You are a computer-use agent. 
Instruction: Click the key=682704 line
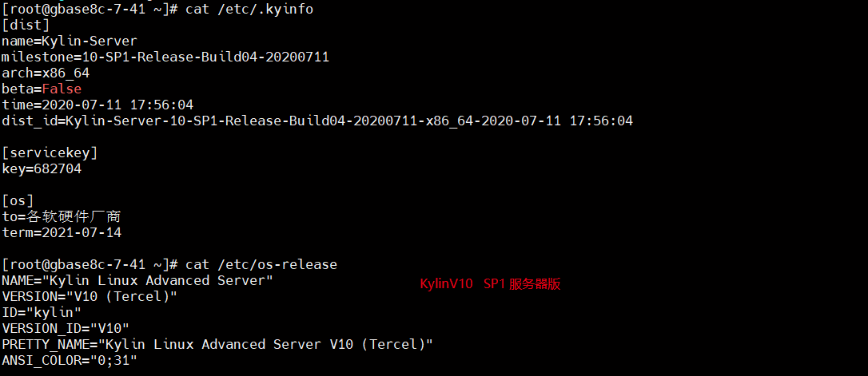pos(42,169)
